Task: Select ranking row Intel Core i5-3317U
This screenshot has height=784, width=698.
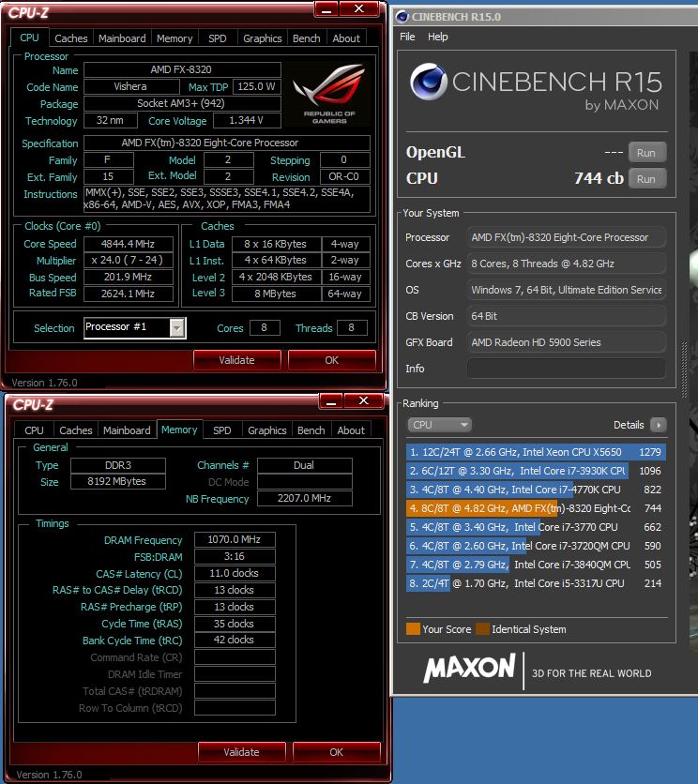Action: coord(536,583)
